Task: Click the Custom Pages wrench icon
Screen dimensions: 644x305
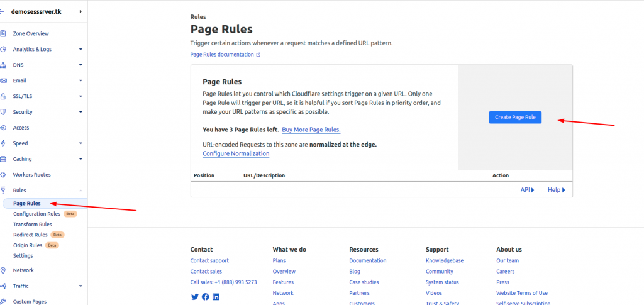Action: [x=3, y=302]
